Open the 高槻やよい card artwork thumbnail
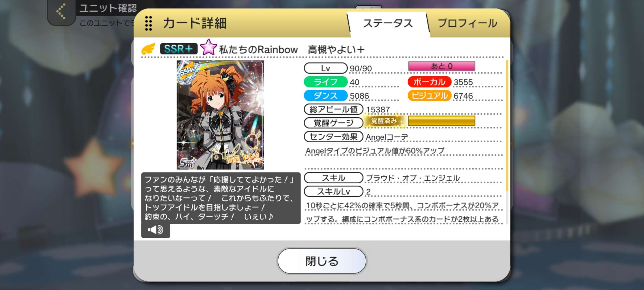Screen dimensions: 644x290 tap(220, 115)
